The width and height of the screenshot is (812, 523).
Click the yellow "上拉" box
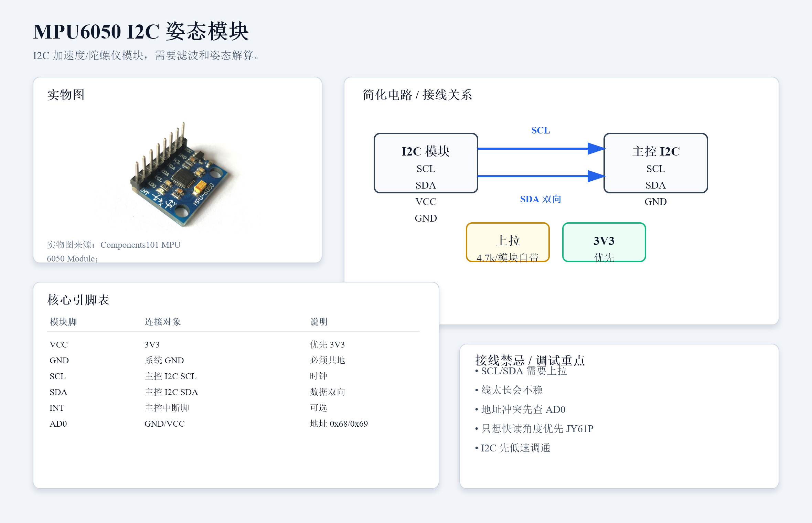(x=507, y=242)
